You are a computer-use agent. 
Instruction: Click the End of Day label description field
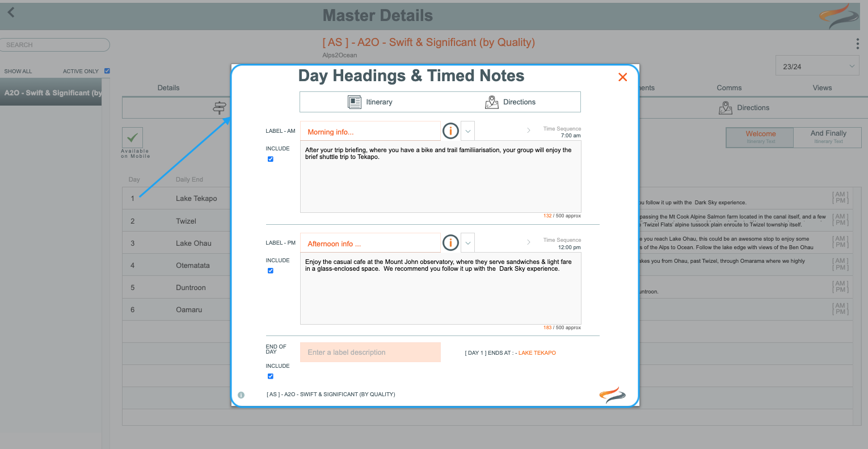click(370, 353)
